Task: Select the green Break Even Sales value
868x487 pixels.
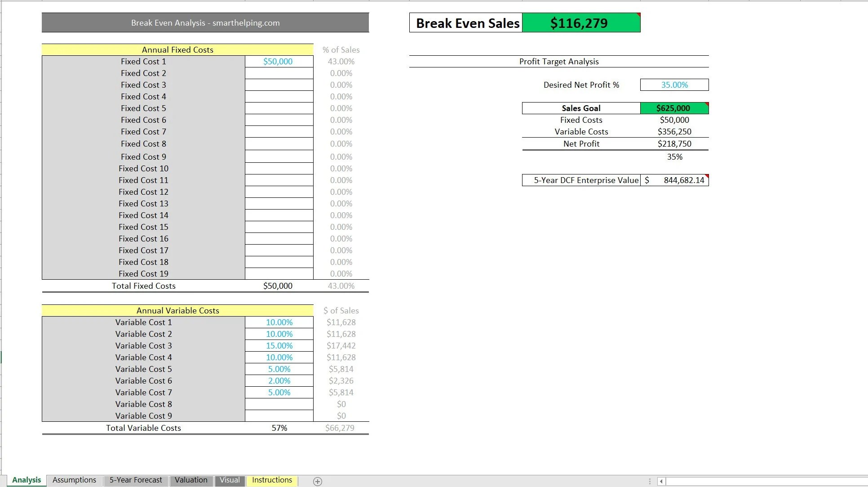Action: coord(581,22)
